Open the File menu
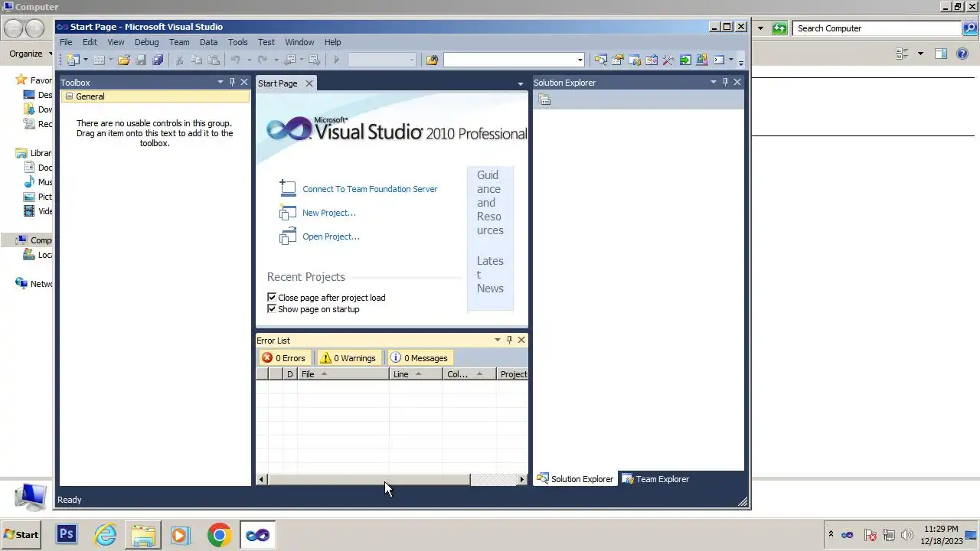This screenshot has height=551, width=980. pos(66,42)
